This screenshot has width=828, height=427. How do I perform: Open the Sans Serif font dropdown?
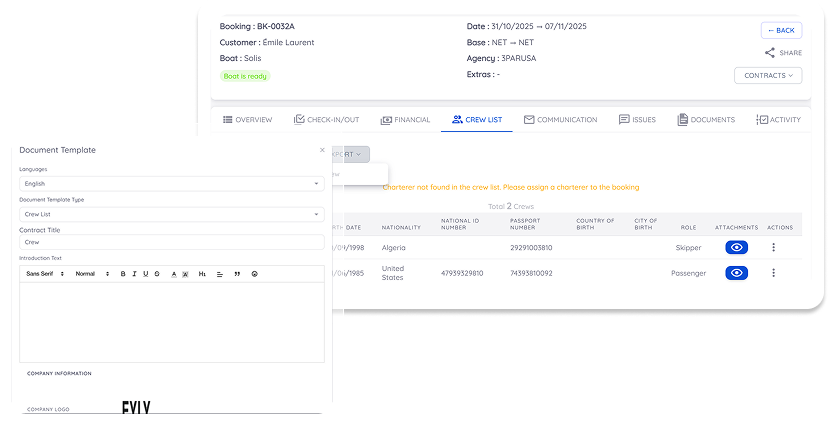coord(45,274)
